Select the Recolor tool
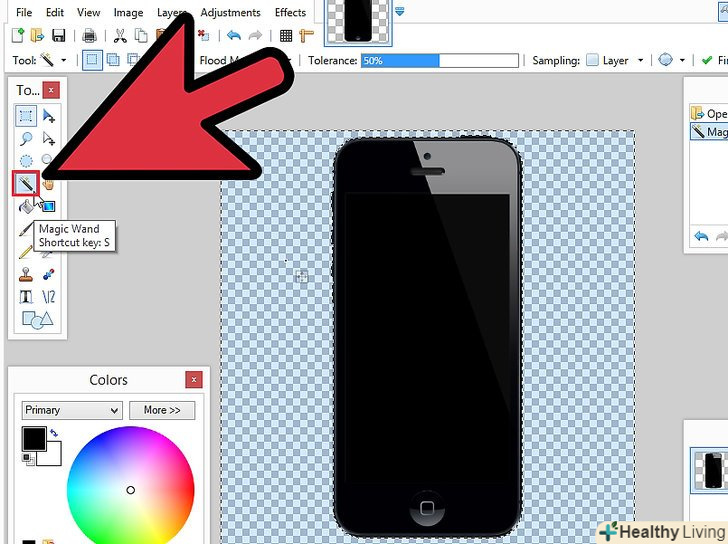The image size is (728, 544). click(x=48, y=274)
